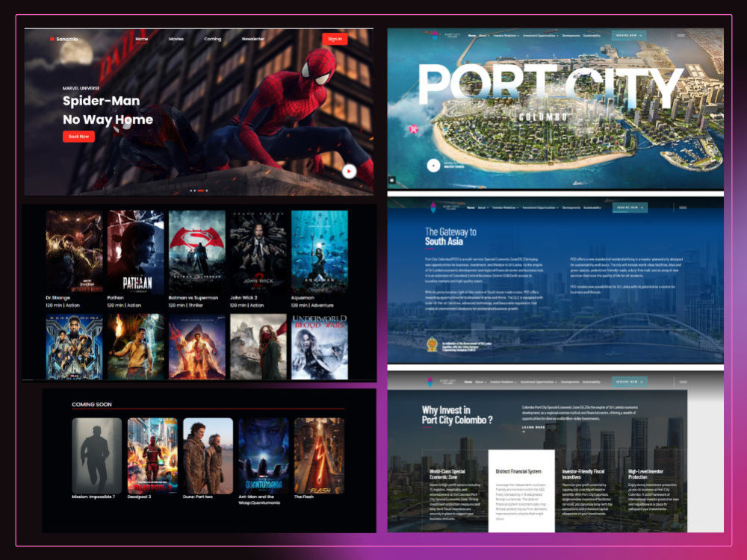The image size is (747, 560).
Task: Open the hamburger menu on the Gateway to South Asia screen
Action: pyautogui.click(x=683, y=208)
